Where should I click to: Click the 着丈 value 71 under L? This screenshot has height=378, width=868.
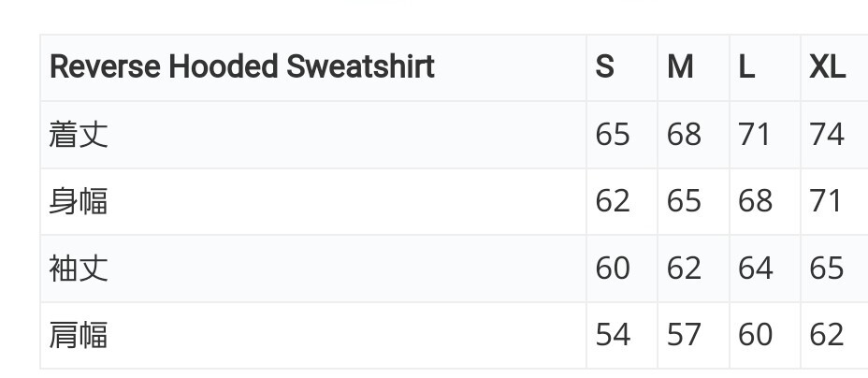(754, 135)
